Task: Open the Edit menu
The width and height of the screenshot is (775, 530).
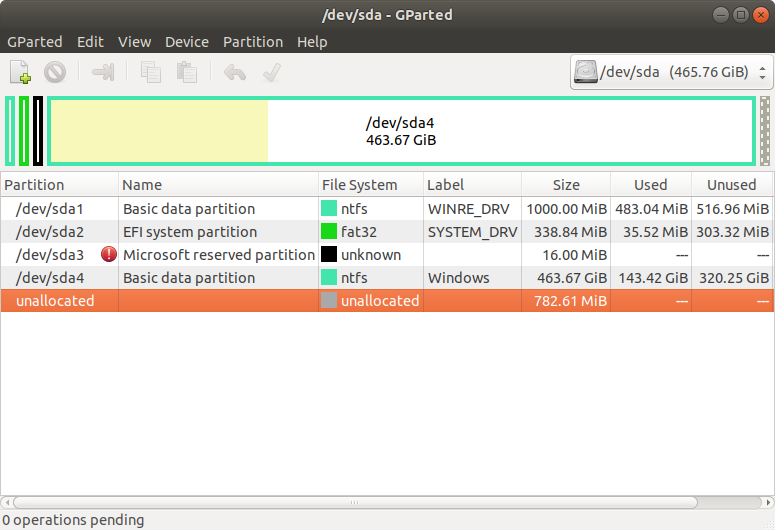Action: pos(90,42)
